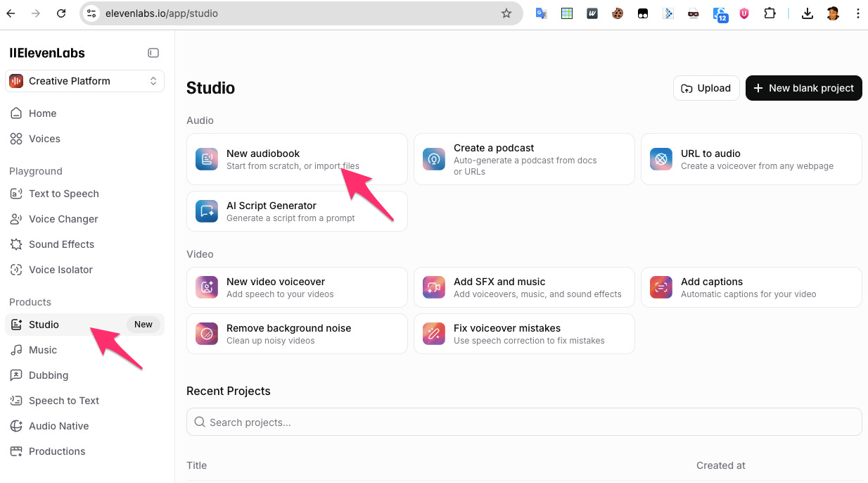
Task: Open Chrome three-dot menu
Action: click(x=857, y=13)
